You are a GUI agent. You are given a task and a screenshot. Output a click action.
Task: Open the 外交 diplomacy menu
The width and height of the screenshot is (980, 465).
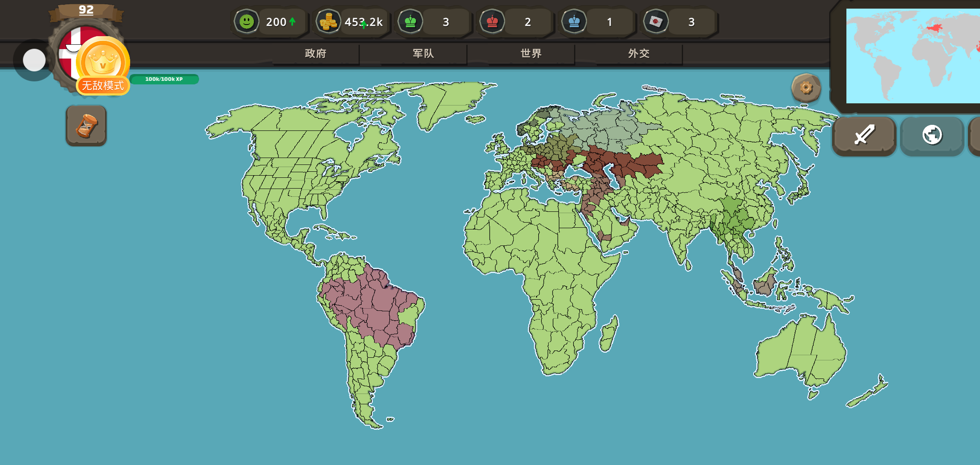tap(639, 53)
